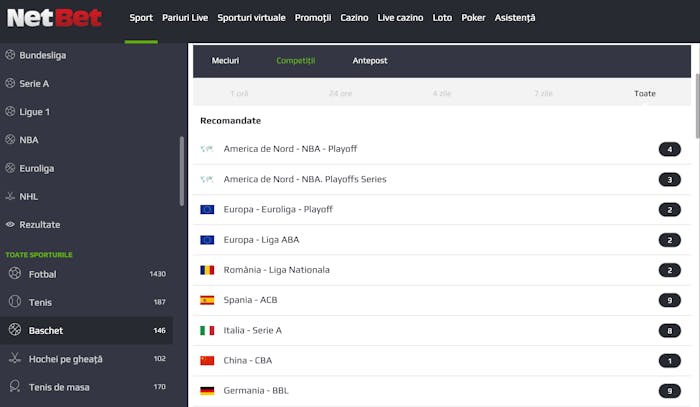
Task: Click the Rezultate label in the sidebar
Action: (x=40, y=224)
